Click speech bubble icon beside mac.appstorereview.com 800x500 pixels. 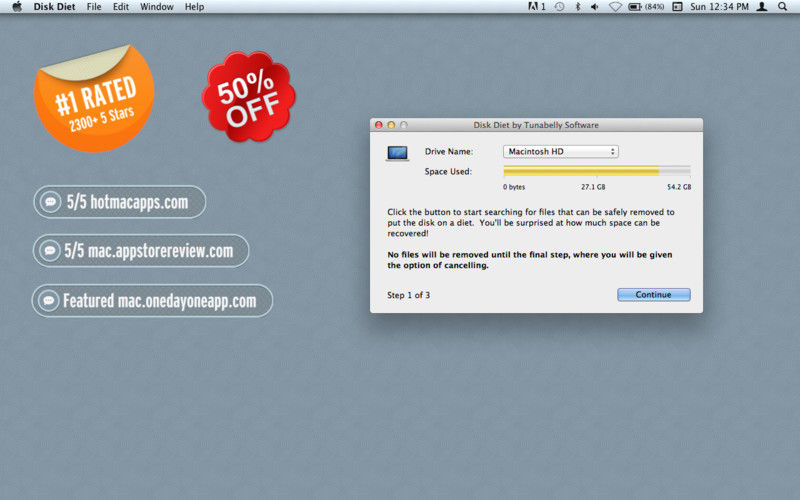[49, 251]
